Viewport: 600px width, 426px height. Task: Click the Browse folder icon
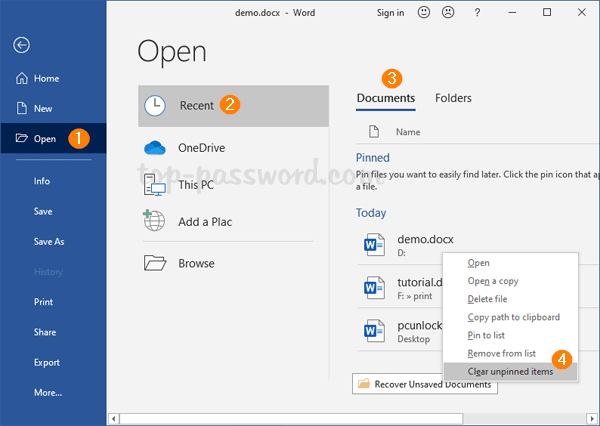(x=154, y=263)
